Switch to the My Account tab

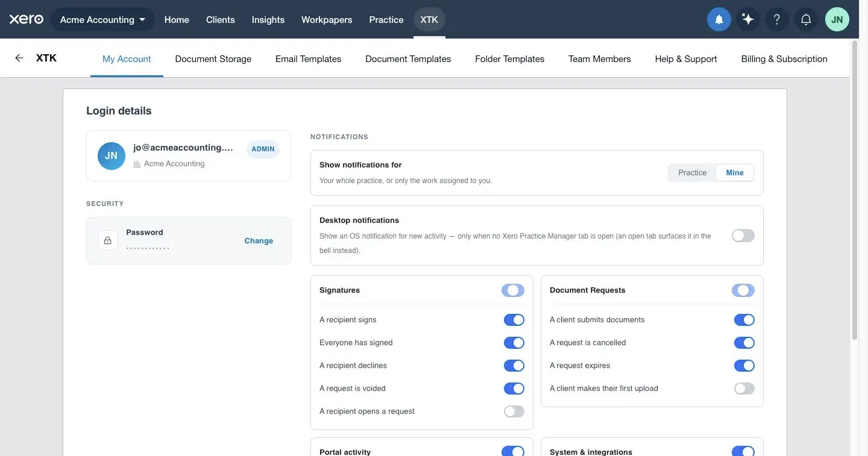tap(127, 59)
